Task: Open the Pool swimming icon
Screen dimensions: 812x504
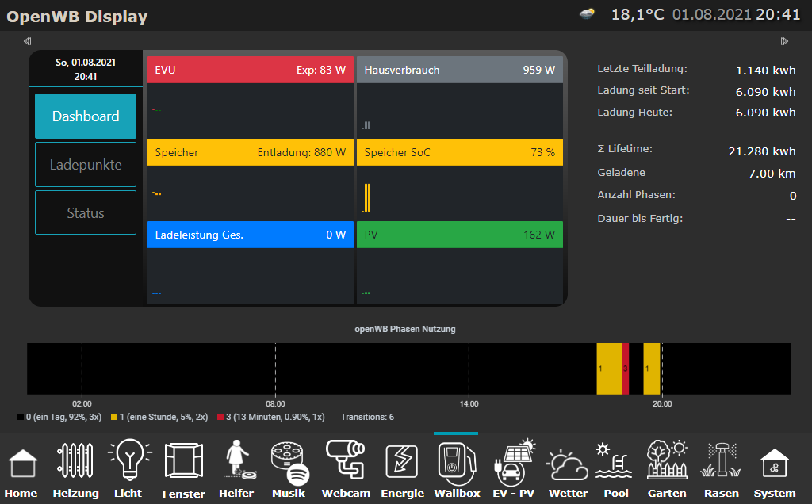Action: (616, 464)
